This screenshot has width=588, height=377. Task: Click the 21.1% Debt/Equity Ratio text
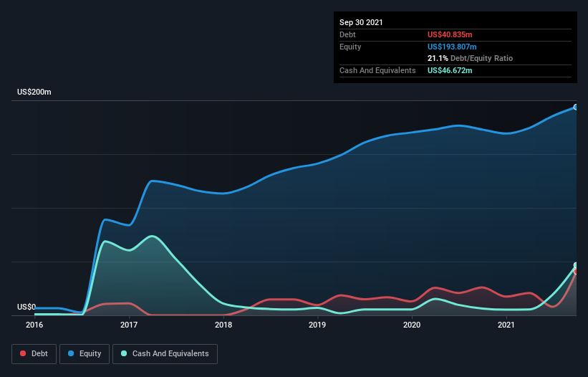coord(470,58)
